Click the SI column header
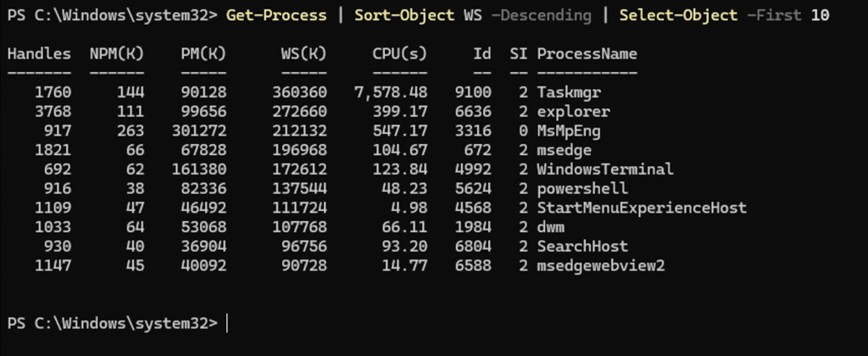The width and height of the screenshot is (868, 356). 519,53
